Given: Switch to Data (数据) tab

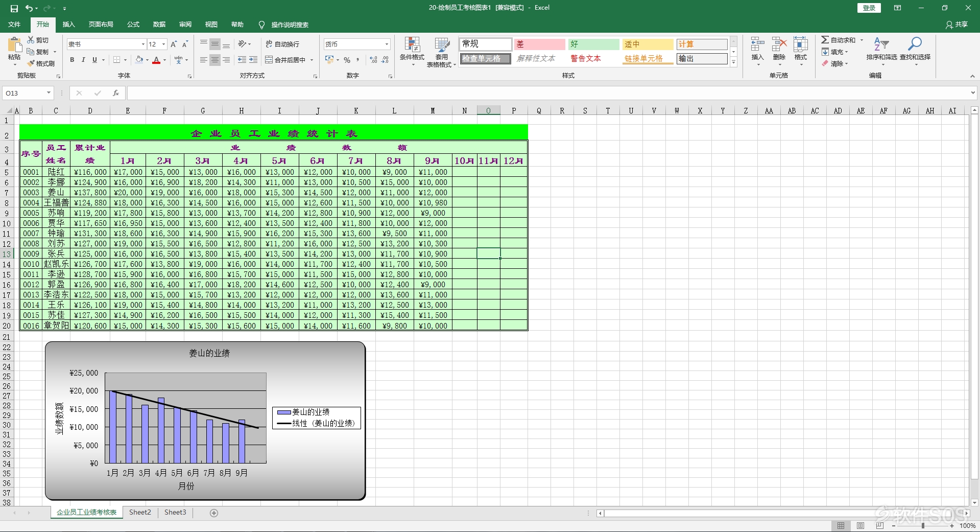Looking at the screenshot, I should tap(159, 25).
